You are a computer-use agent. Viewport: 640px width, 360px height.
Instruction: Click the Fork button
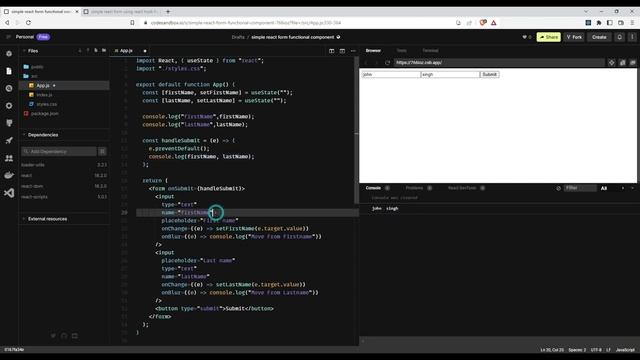[574, 37]
